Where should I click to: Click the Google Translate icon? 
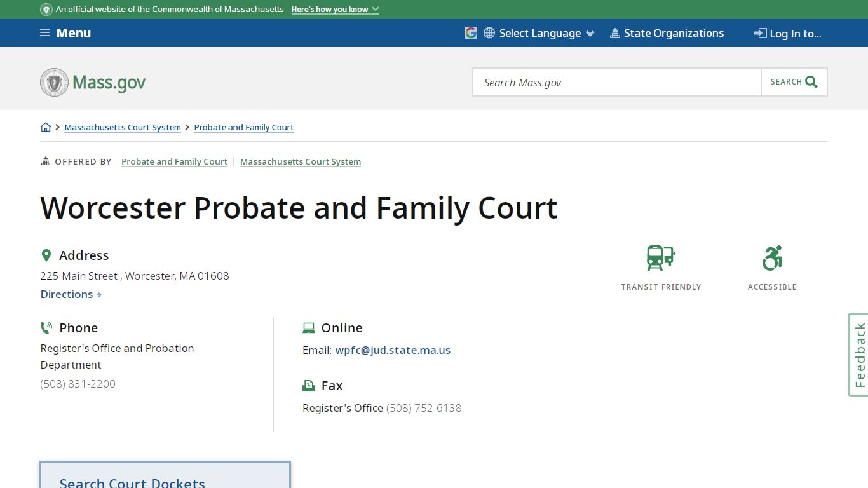(471, 33)
